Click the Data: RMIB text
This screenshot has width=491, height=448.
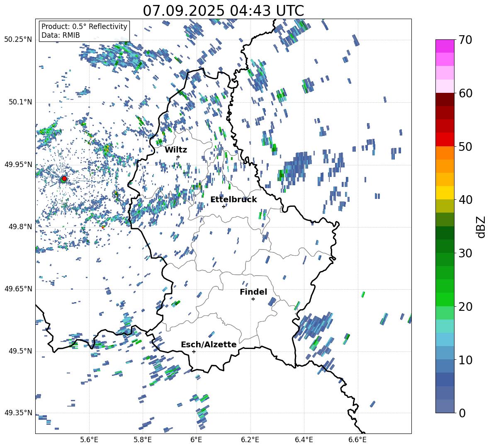(x=61, y=35)
